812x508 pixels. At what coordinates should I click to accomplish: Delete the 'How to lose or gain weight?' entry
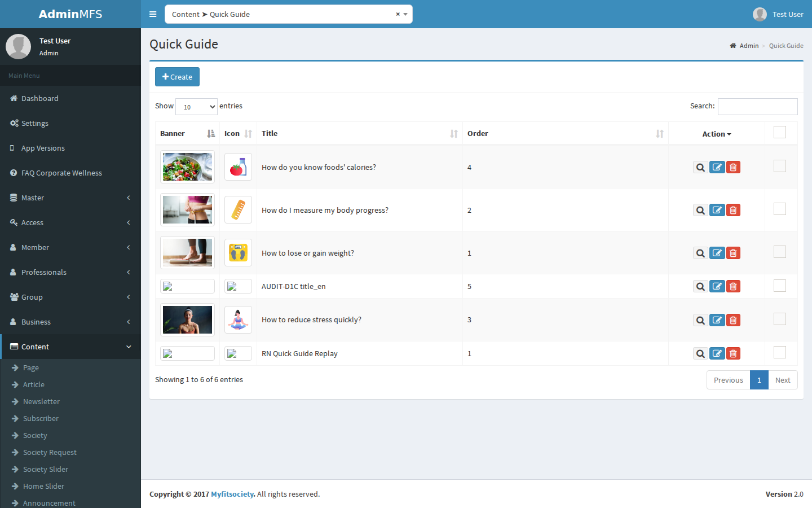click(733, 253)
